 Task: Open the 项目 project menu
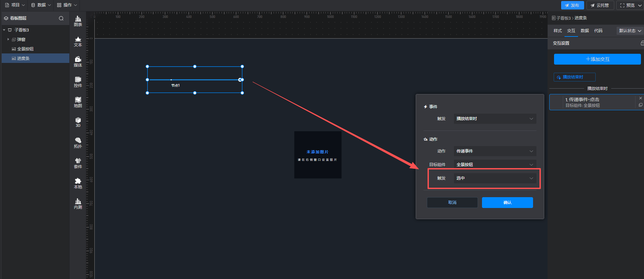[x=15, y=5]
